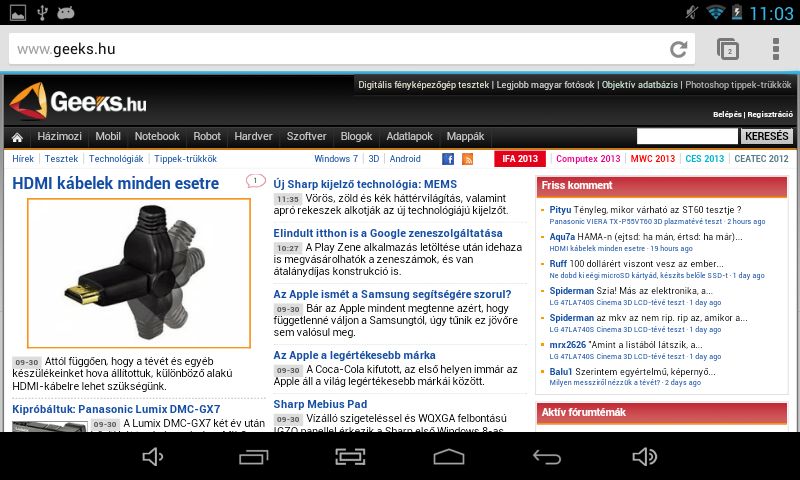Tap the Wi-Fi status icon
This screenshot has height=480, width=800.
tap(715, 12)
